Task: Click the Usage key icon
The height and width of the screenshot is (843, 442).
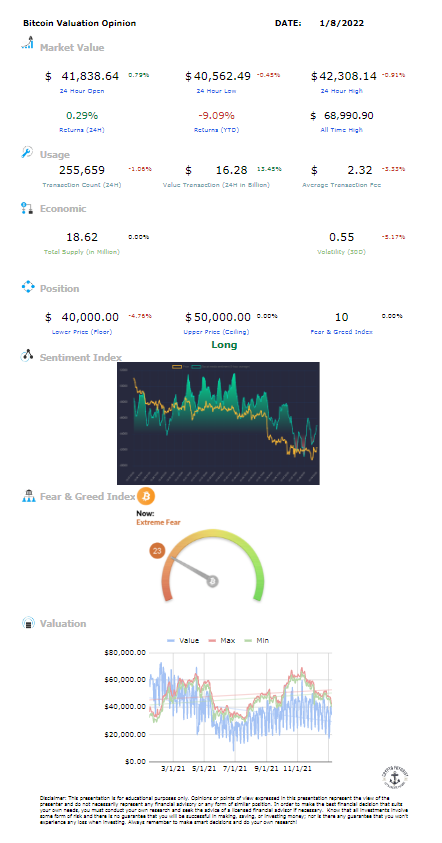Action: (27, 153)
